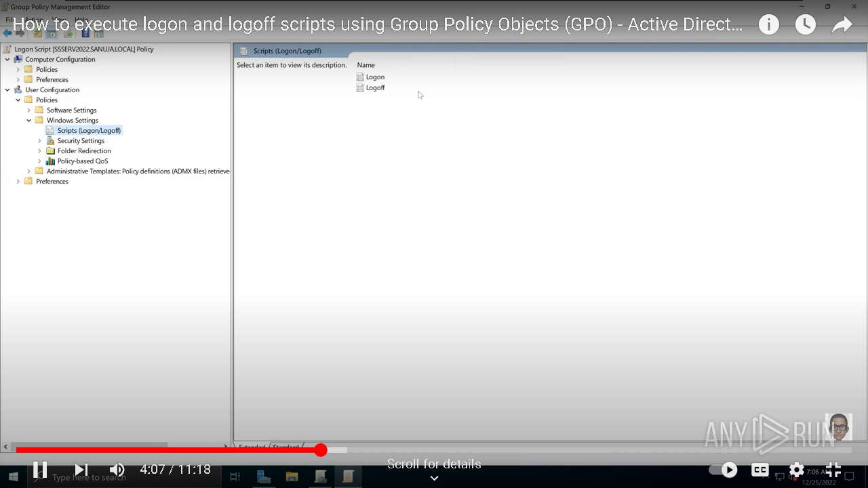
Task: Click the channel avatar watermark
Action: pyautogui.click(x=839, y=427)
